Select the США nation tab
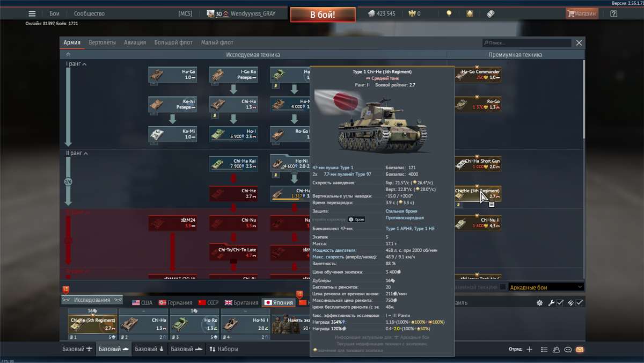Screen dimensions: 644x363 coord(142,303)
